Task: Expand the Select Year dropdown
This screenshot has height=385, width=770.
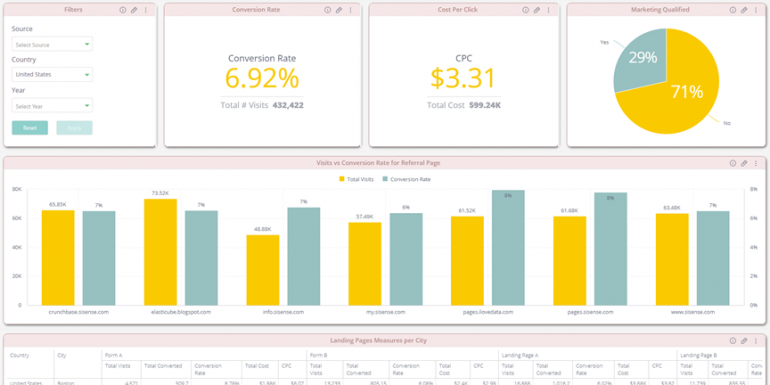Action: click(52, 106)
